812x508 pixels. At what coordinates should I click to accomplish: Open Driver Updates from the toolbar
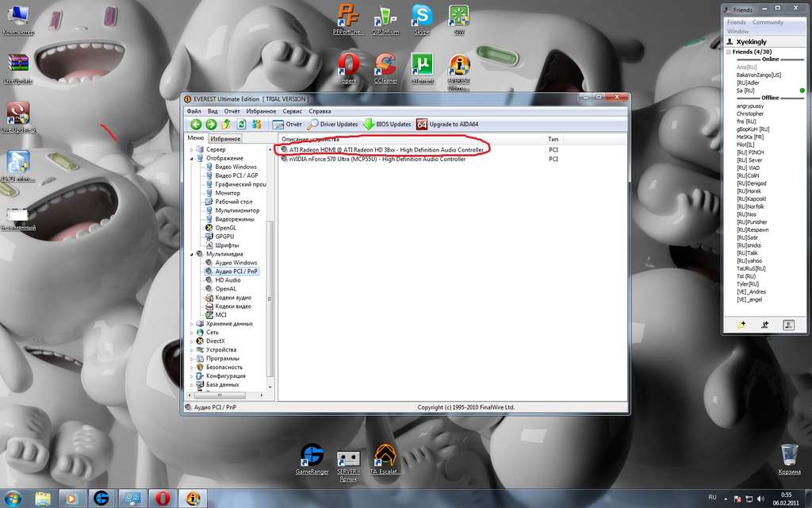(332, 125)
